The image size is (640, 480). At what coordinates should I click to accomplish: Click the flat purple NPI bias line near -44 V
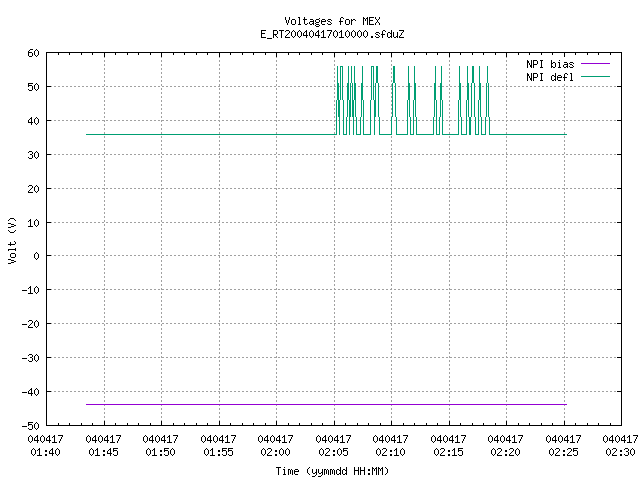327,404
